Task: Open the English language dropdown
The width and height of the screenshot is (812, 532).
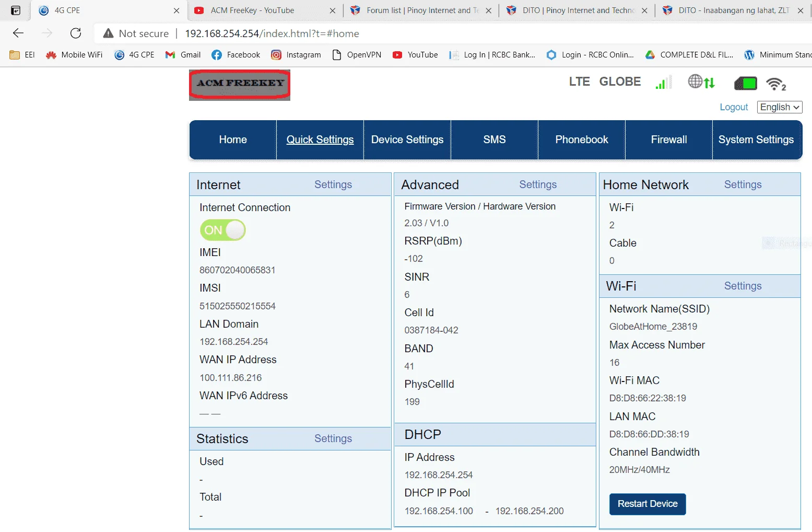Action: (780, 107)
